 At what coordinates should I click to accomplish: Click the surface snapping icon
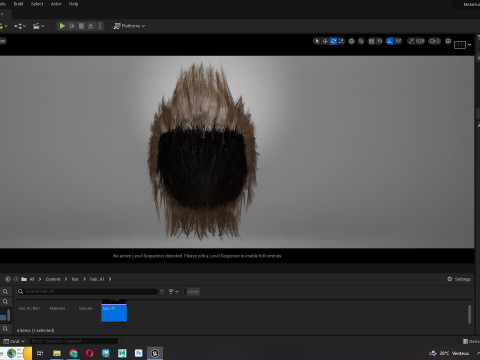[361, 41]
